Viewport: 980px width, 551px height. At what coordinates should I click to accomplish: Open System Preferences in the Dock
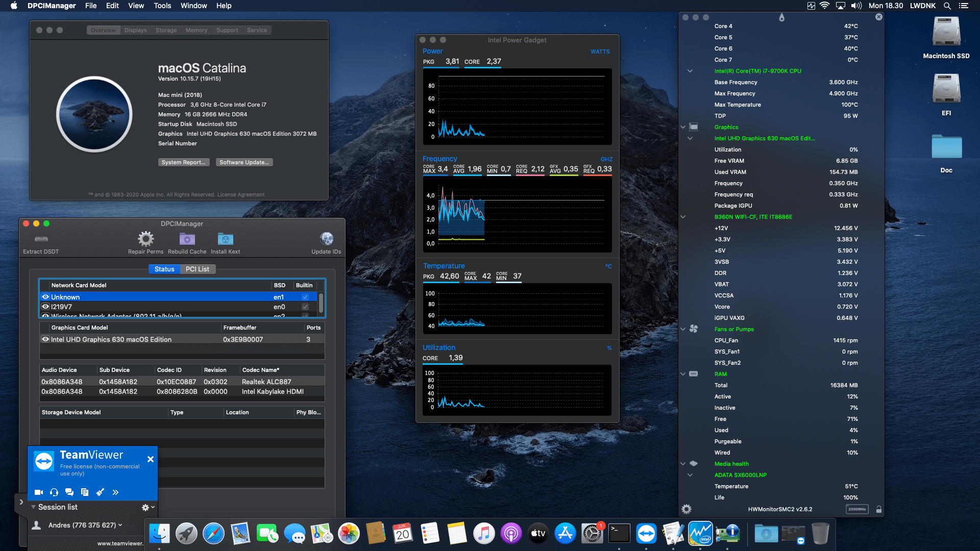click(592, 534)
